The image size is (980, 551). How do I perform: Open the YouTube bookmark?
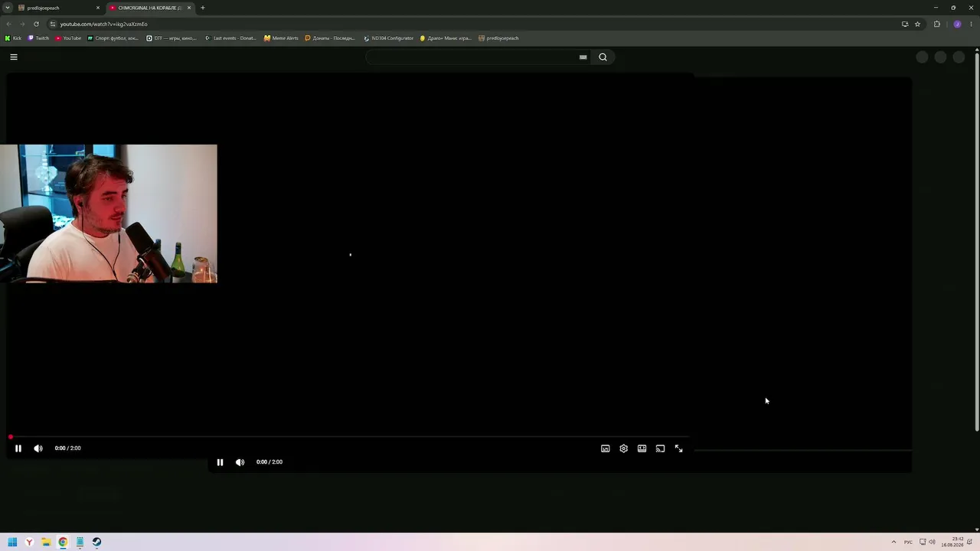pyautogui.click(x=68, y=38)
